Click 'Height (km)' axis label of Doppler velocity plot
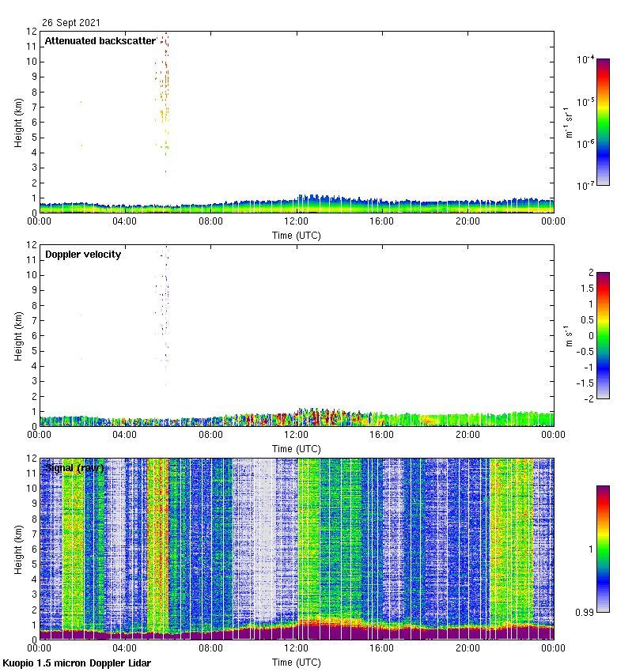Screen dimensions: 617x672 [x=18, y=336]
